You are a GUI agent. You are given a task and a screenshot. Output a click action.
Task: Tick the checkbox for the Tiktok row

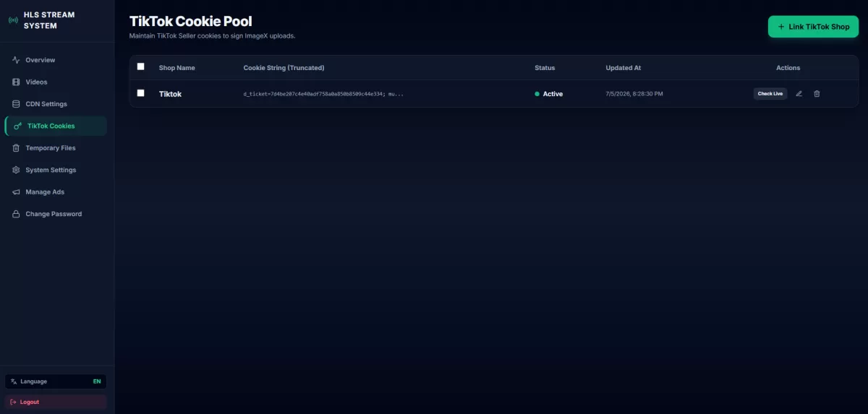[x=141, y=93]
